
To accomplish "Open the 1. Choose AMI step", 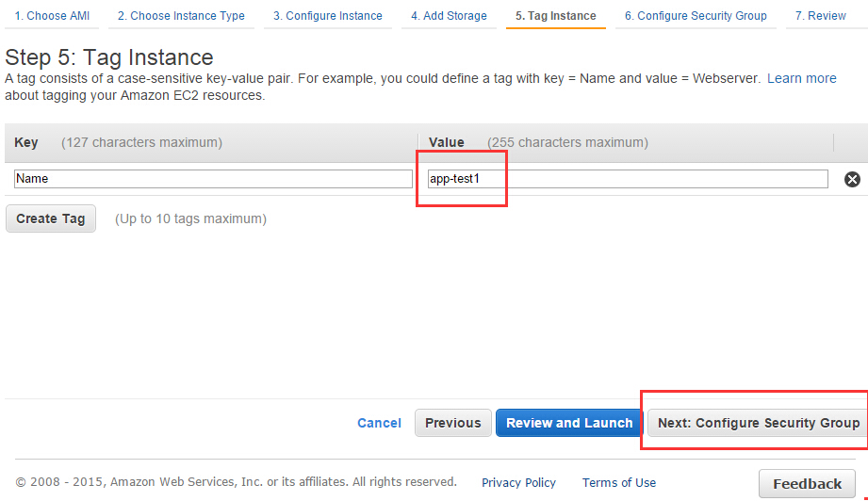I will [x=52, y=16].
